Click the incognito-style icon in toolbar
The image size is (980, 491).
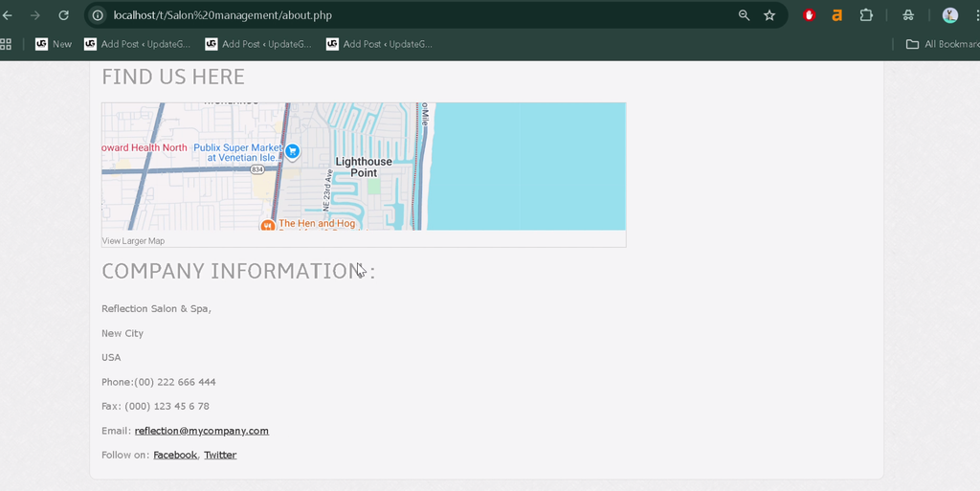coord(908,15)
